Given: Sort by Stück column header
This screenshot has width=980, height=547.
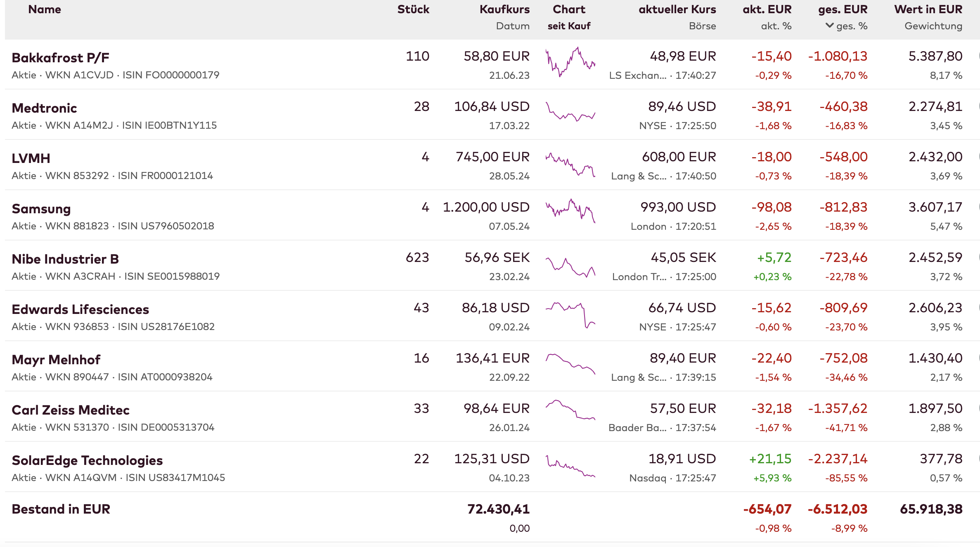Looking at the screenshot, I should pos(413,9).
